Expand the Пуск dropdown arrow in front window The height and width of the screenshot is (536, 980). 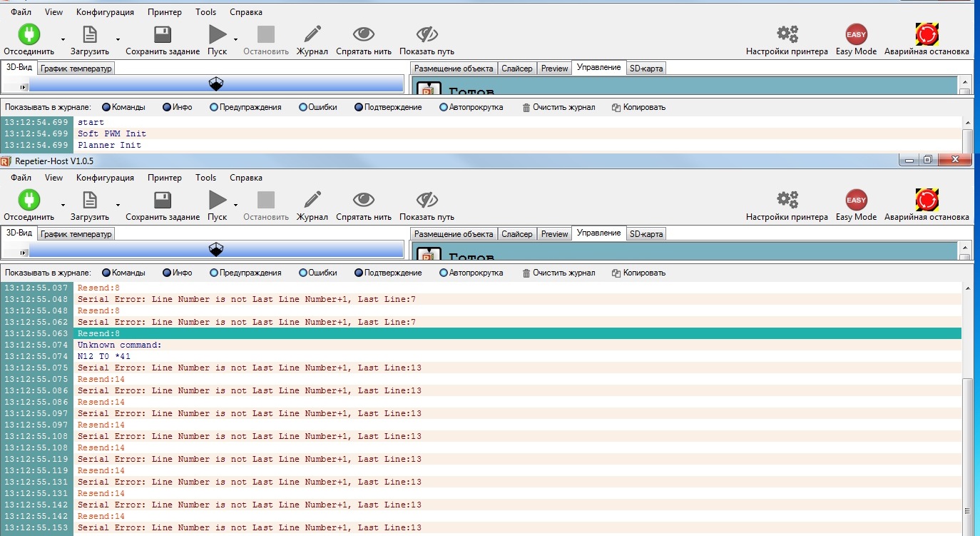(235, 205)
